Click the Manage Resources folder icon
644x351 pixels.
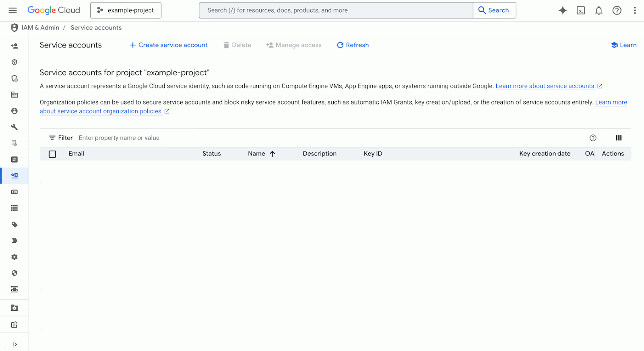pyautogui.click(x=14, y=308)
